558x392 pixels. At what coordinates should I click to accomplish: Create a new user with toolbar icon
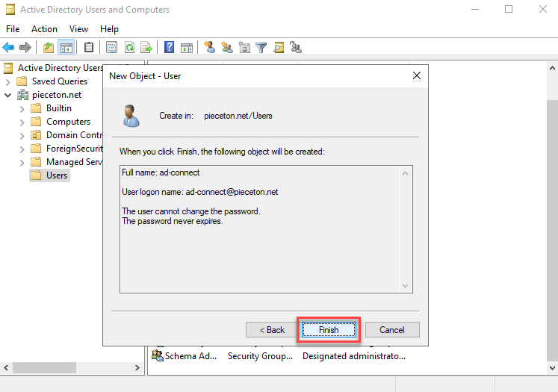coord(209,47)
